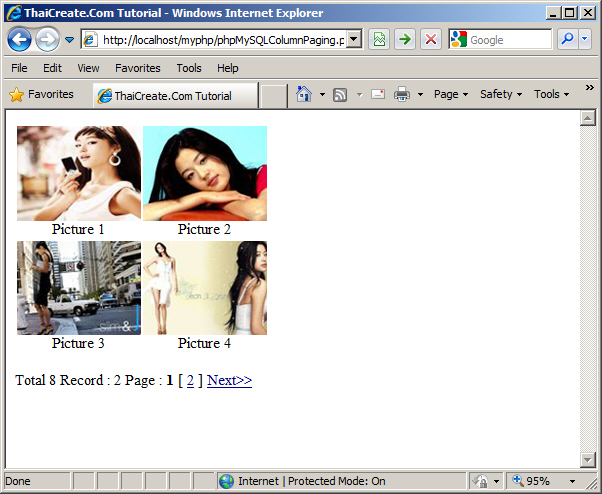Click the "Picture 1" caption text
The height and width of the screenshot is (494, 602).
coord(78,229)
